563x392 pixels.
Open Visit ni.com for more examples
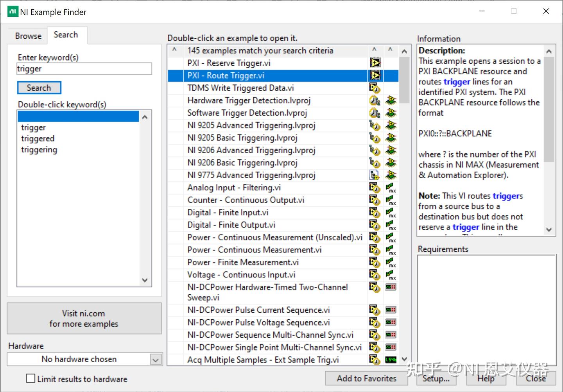pyautogui.click(x=84, y=319)
